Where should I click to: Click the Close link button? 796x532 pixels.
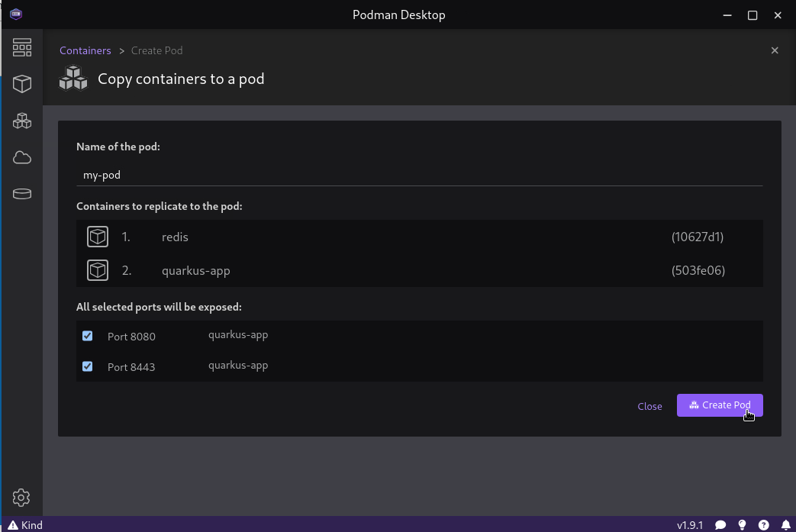(x=649, y=406)
